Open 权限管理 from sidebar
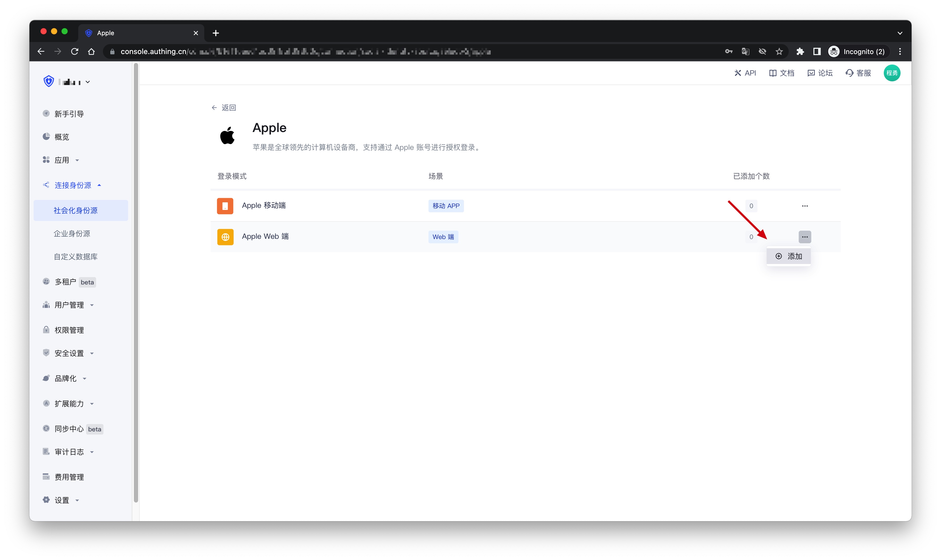 tap(69, 330)
